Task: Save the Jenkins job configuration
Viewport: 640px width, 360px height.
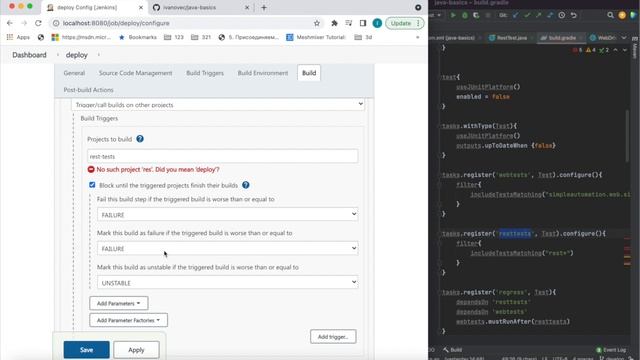Action: coord(87,350)
